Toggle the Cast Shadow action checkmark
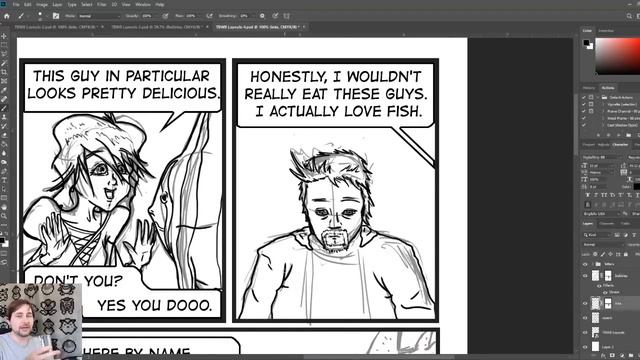The width and height of the screenshot is (640, 360). coord(584,125)
